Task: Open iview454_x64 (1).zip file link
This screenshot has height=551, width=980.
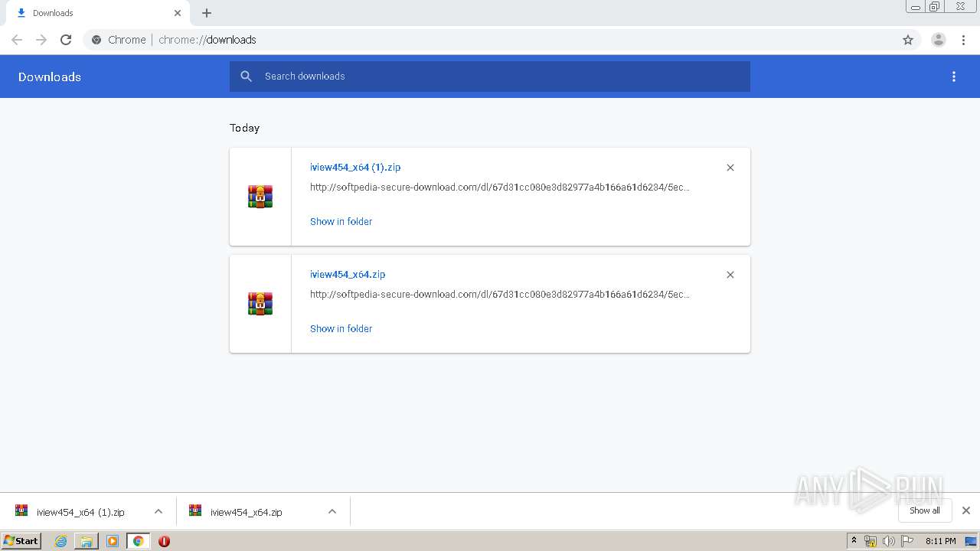Action: pos(355,167)
